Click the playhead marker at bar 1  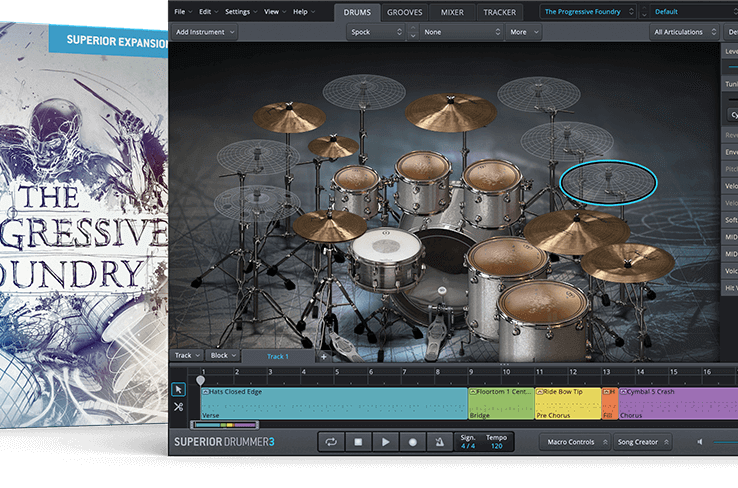tap(201, 380)
